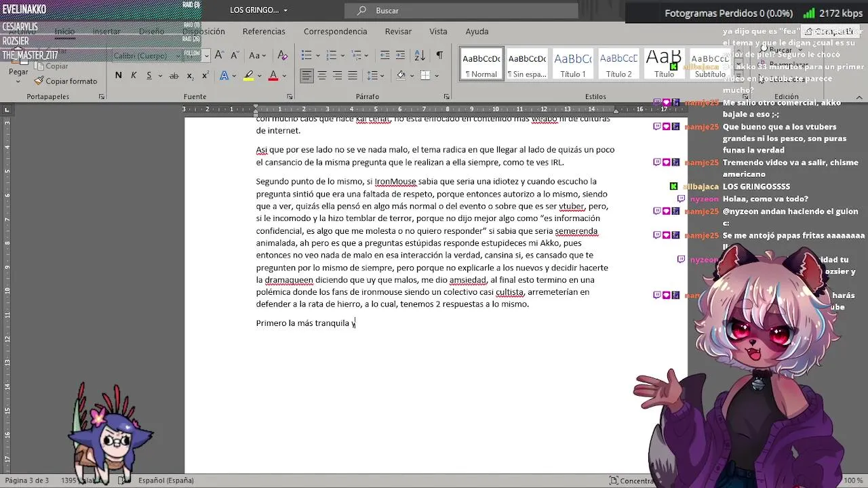Justify the paragraph text
The image size is (868, 488).
(353, 75)
